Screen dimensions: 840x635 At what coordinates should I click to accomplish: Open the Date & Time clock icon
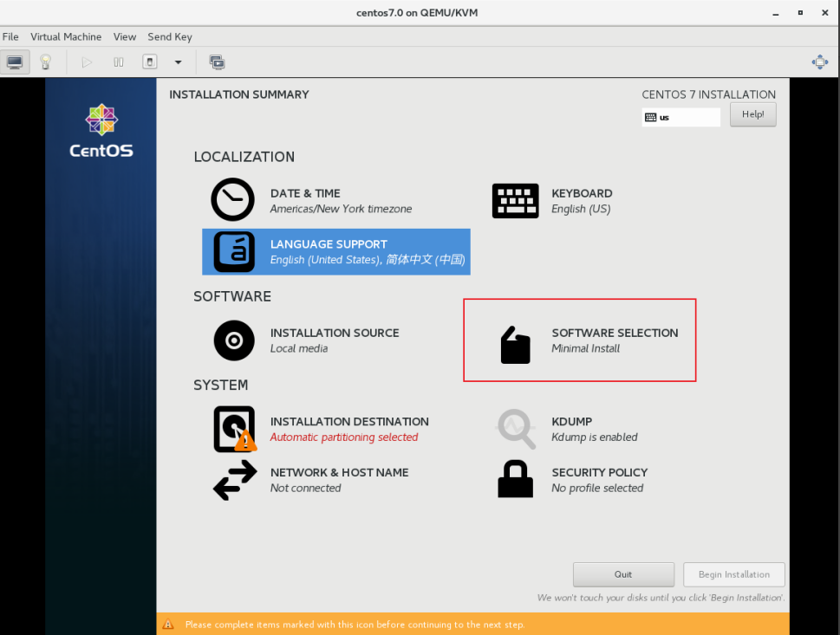click(x=232, y=200)
